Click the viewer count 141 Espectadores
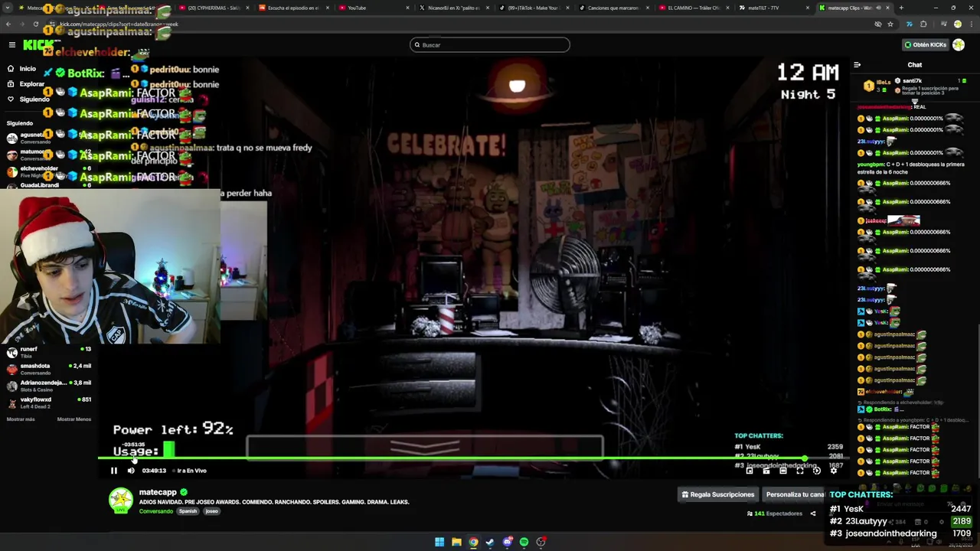This screenshot has height=551, width=980. [775, 514]
